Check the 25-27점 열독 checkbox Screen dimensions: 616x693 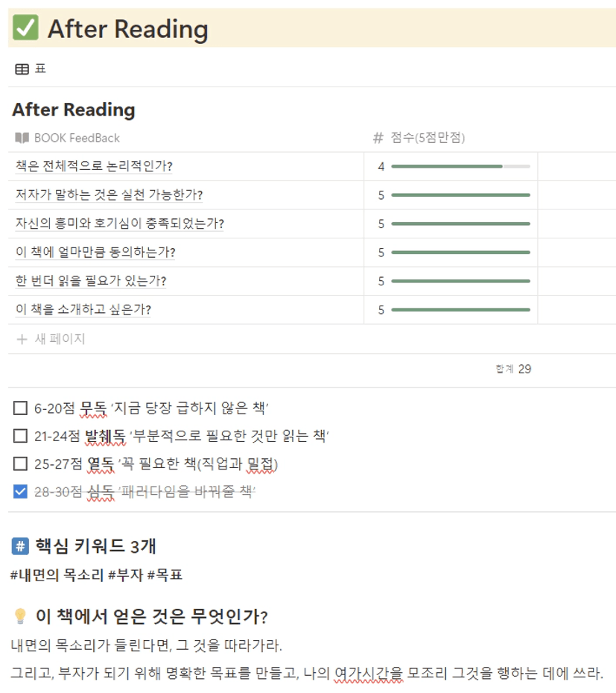coord(20,463)
